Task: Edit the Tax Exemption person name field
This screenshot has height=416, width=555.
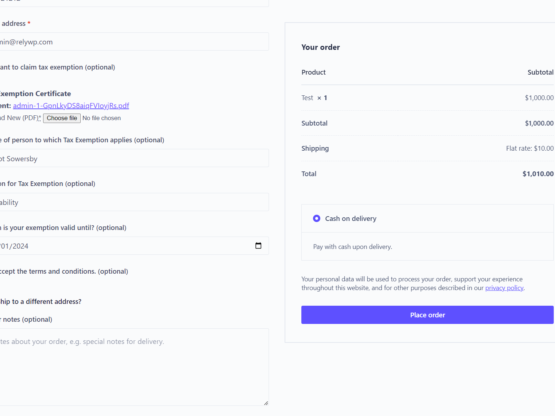Action: click(133, 159)
